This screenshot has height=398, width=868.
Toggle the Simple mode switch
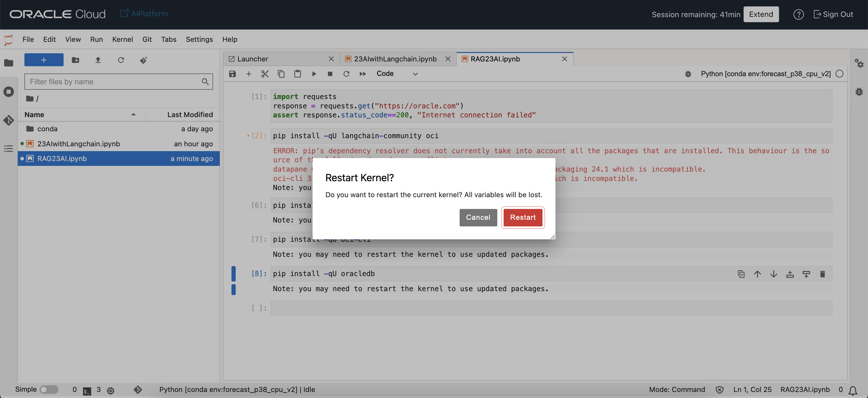click(x=49, y=389)
